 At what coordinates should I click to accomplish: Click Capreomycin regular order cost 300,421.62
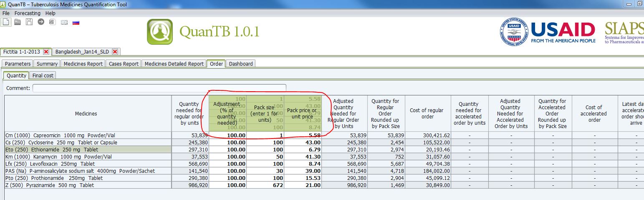click(428, 135)
